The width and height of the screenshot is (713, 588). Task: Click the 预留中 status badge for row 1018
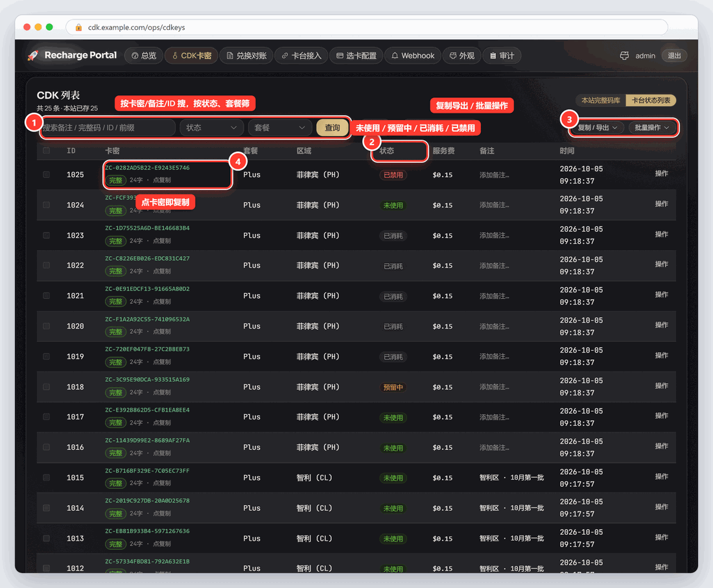393,388
